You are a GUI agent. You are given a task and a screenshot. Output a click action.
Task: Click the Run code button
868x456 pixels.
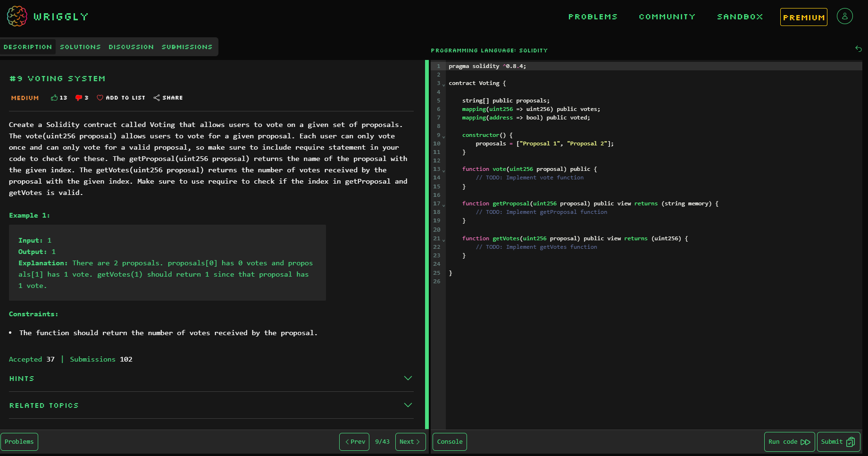click(x=789, y=442)
